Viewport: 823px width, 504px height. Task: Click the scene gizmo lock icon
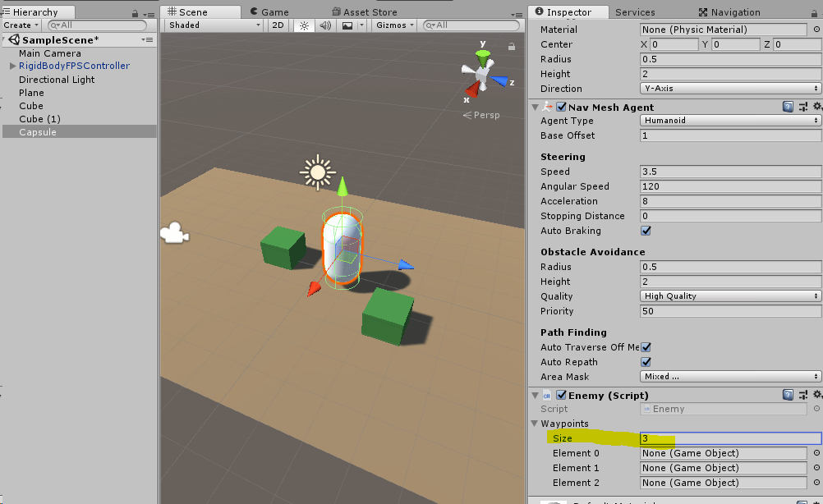tap(511, 47)
